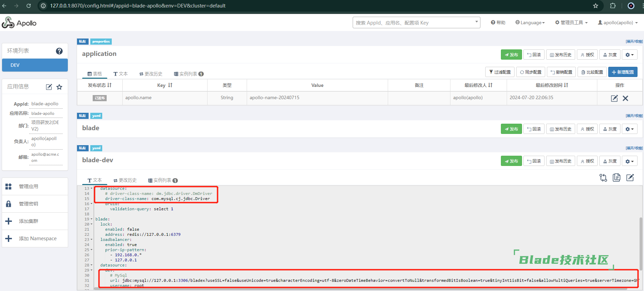Click blade-dev syntax check icon
Image resolution: width=644 pixels, height=291 pixels.
603,178
